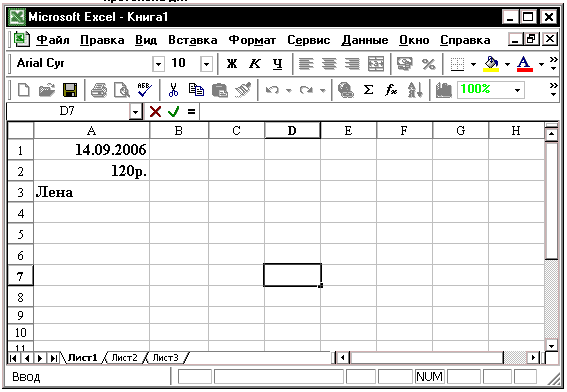Open the undo history dropdown arrow
The image size is (567, 392).
coord(289,90)
